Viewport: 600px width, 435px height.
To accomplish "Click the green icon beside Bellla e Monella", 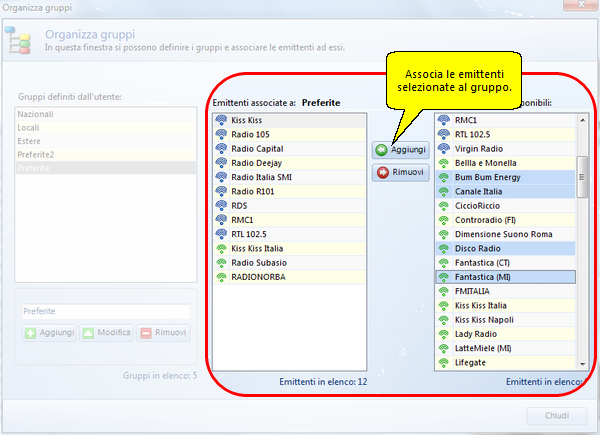I will pos(443,163).
